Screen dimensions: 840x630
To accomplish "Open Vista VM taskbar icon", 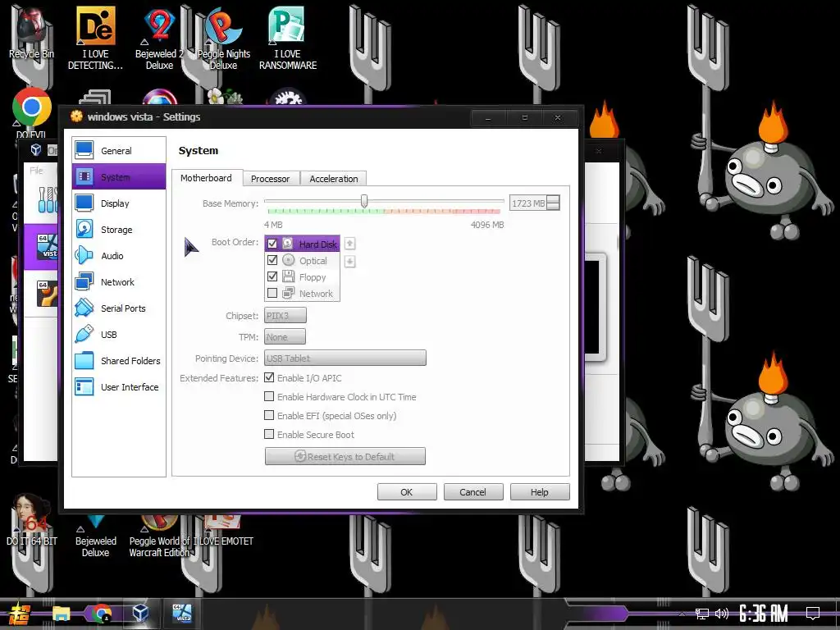I will [181, 613].
